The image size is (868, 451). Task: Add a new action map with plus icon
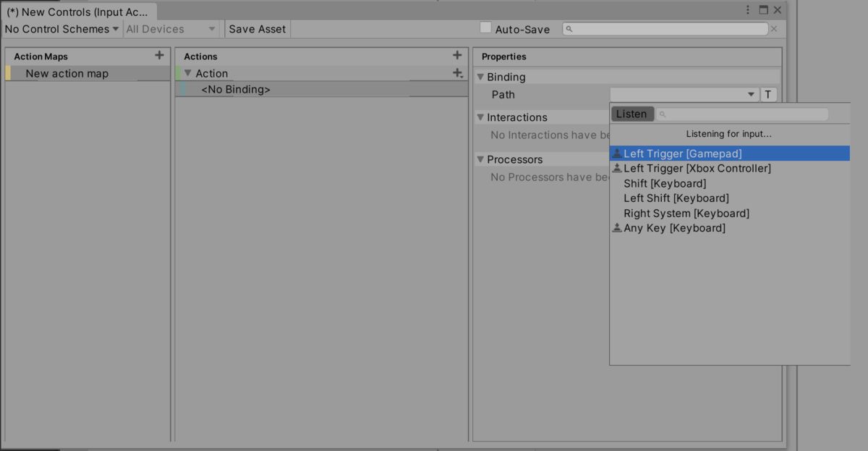[159, 55]
